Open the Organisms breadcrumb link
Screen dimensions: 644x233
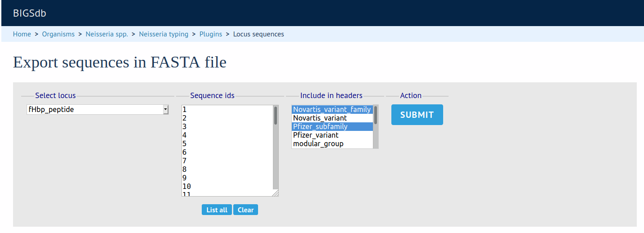coord(59,34)
